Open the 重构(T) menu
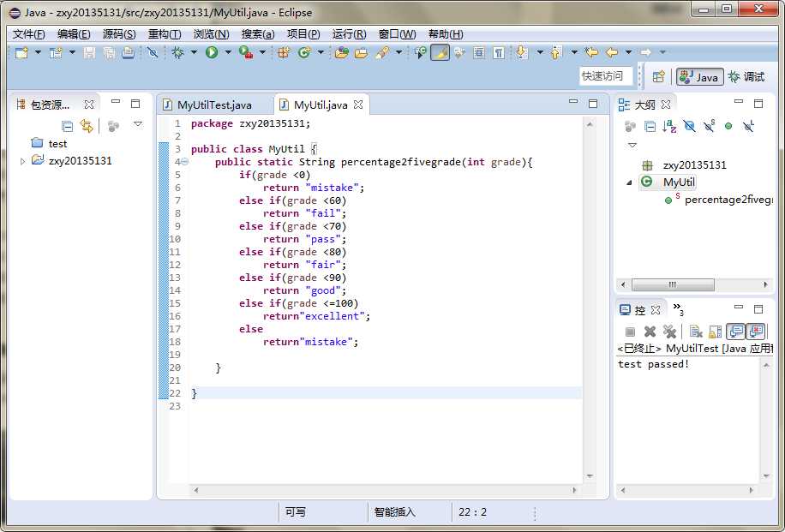Viewport: 785px width, 532px height. click(165, 34)
